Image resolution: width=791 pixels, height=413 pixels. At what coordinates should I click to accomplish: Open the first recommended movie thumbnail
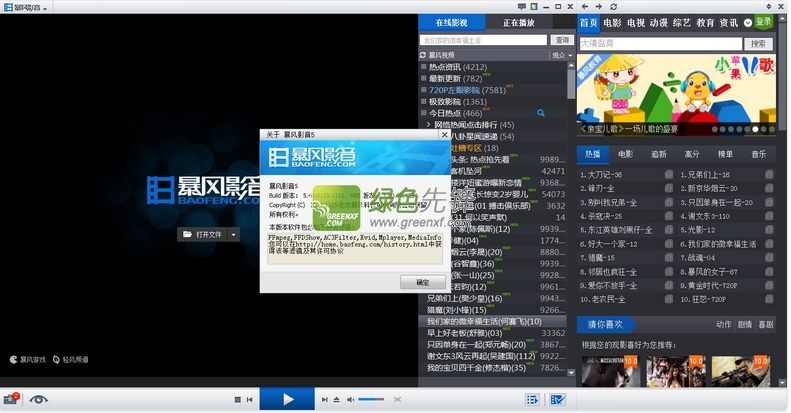coord(610,371)
